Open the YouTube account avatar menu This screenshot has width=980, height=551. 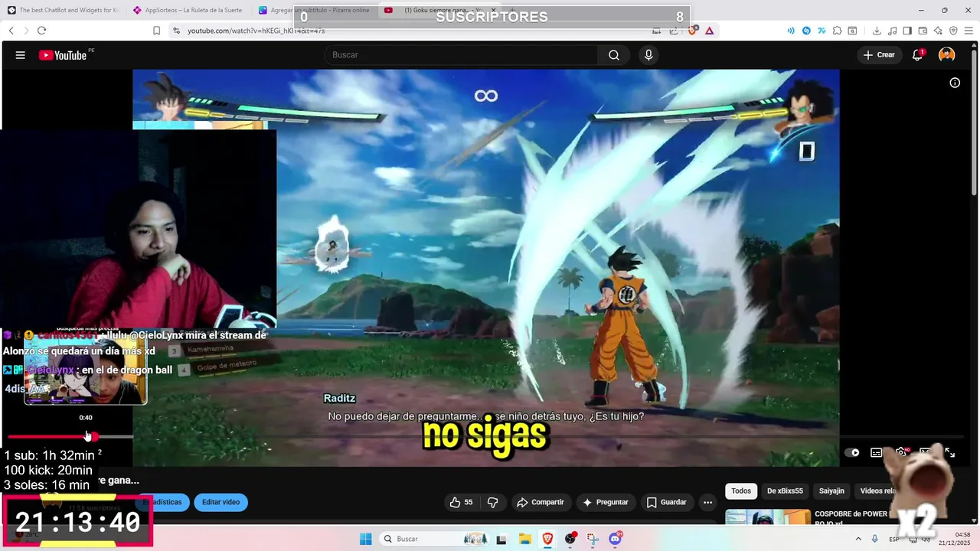click(947, 55)
